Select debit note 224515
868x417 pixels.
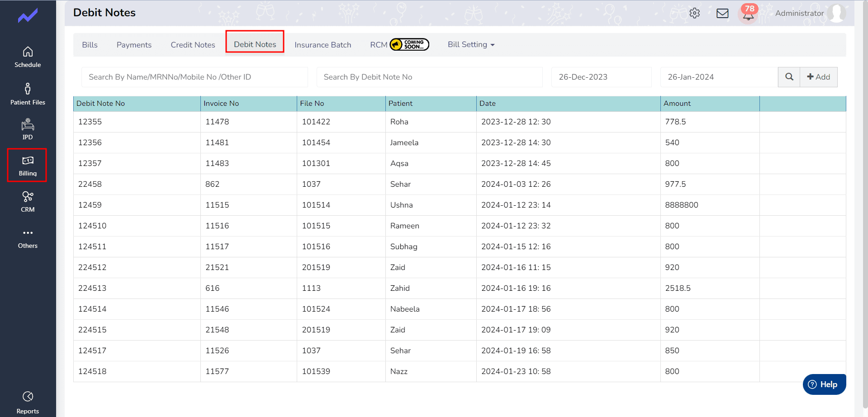point(92,330)
